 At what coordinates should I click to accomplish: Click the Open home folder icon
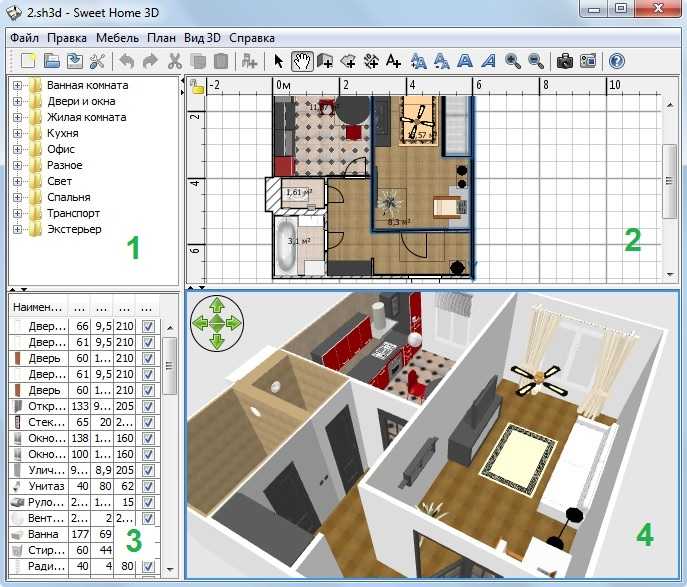coord(52,61)
